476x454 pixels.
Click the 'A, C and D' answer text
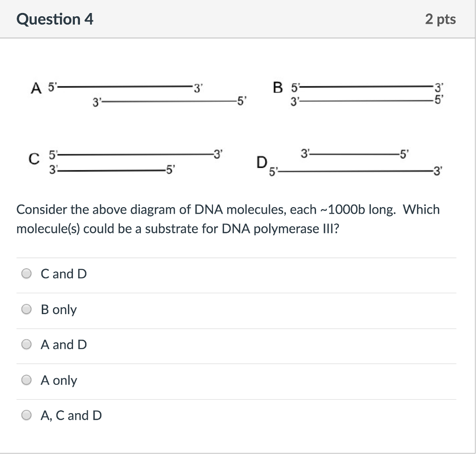click(71, 415)
